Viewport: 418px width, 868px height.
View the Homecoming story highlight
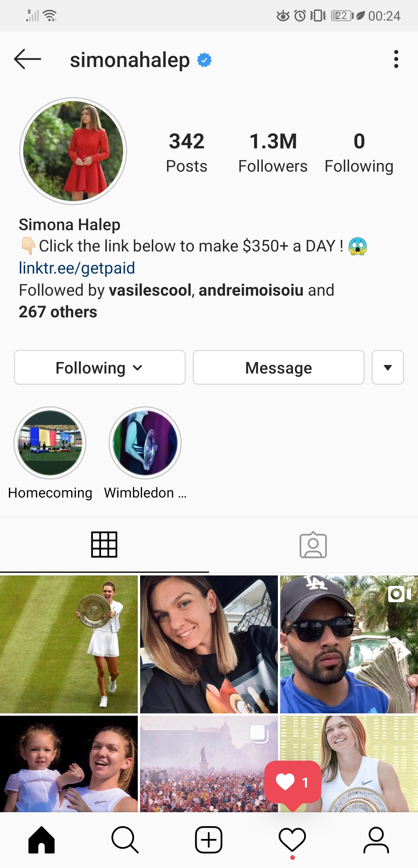coord(50,443)
